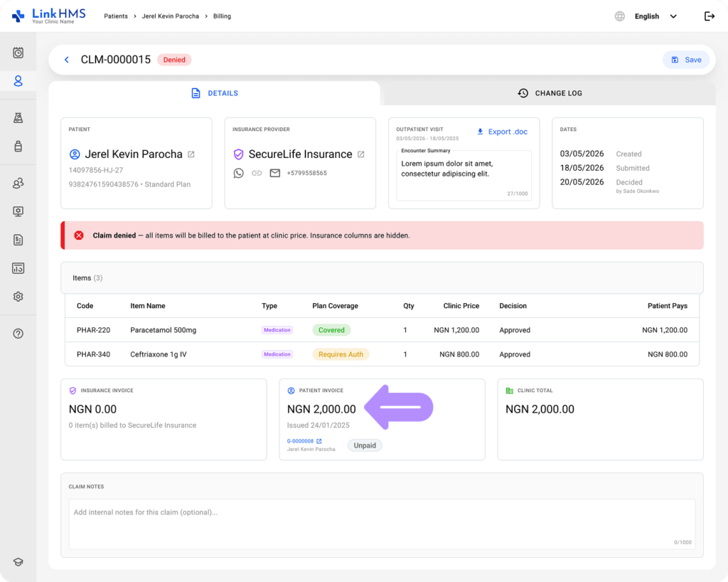The image size is (728, 582).
Task: Click the chain link icon for provider
Action: click(257, 174)
